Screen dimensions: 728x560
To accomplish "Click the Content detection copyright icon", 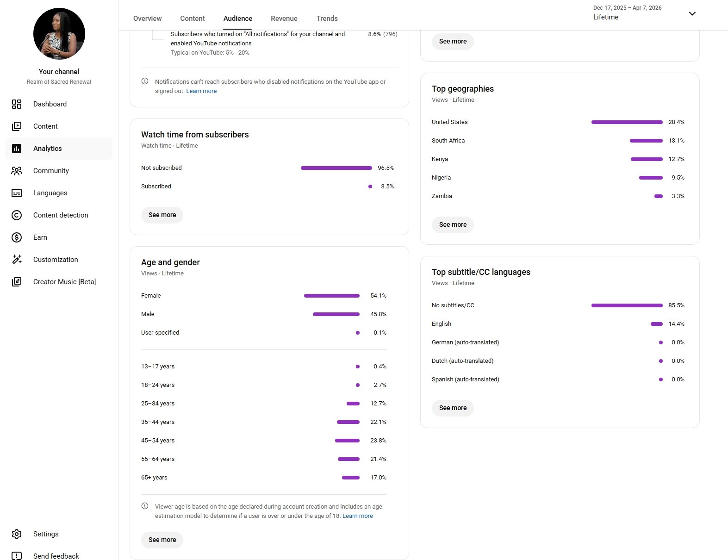I will point(17,215).
